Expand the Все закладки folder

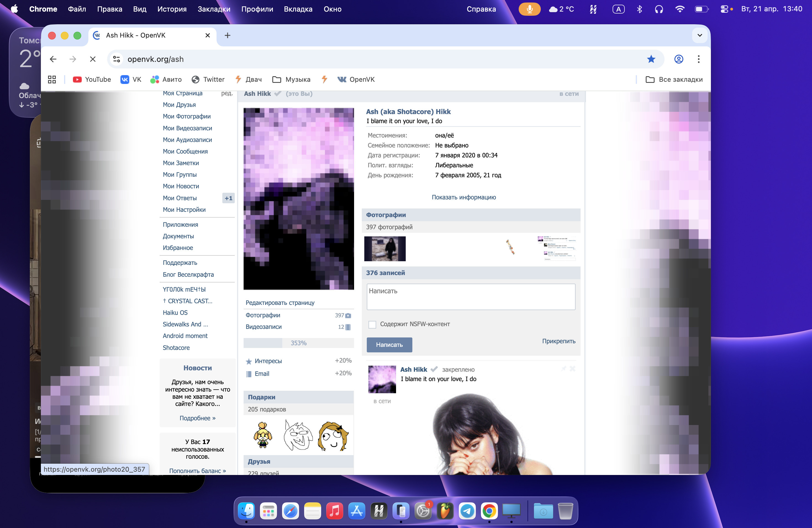674,80
